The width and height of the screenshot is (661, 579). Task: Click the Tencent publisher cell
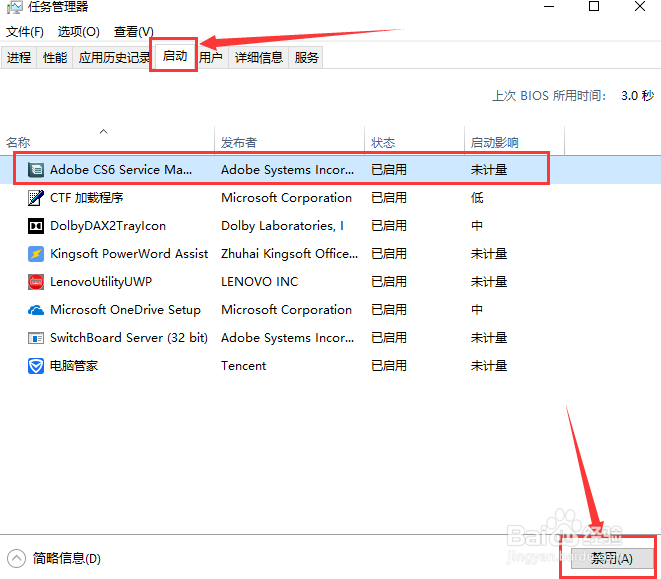[x=244, y=366]
